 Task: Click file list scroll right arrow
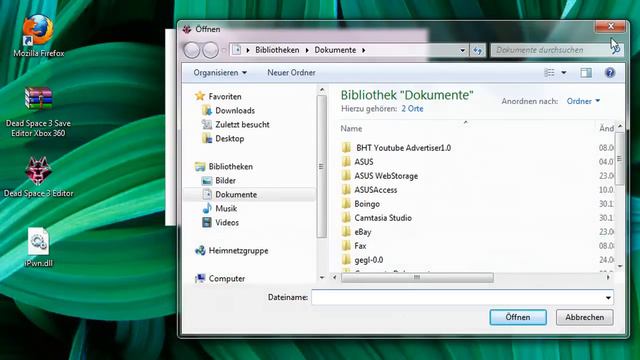coord(609,278)
